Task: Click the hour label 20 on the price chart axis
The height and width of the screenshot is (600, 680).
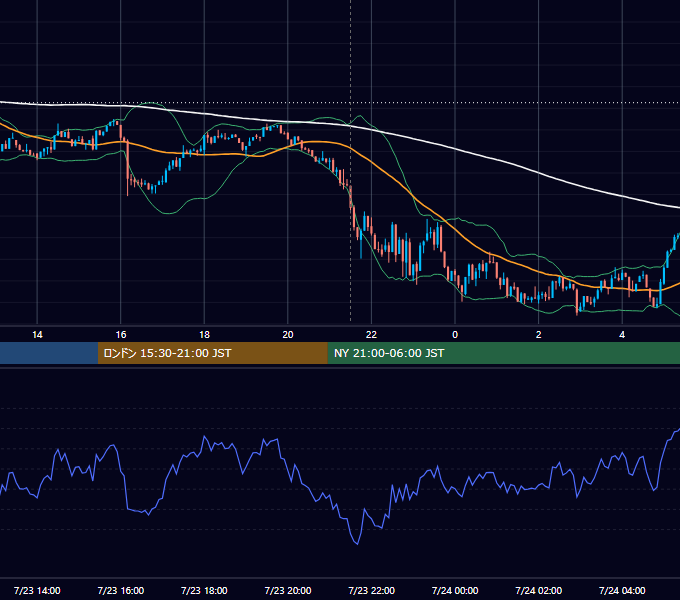Action: click(288, 335)
